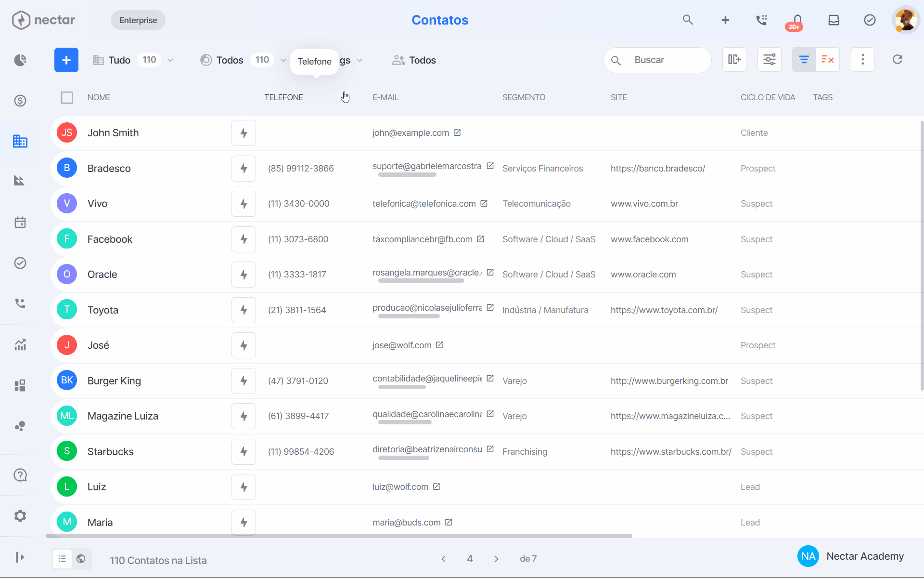Sort by the Telefone column header
924x578 pixels.
click(x=283, y=98)
